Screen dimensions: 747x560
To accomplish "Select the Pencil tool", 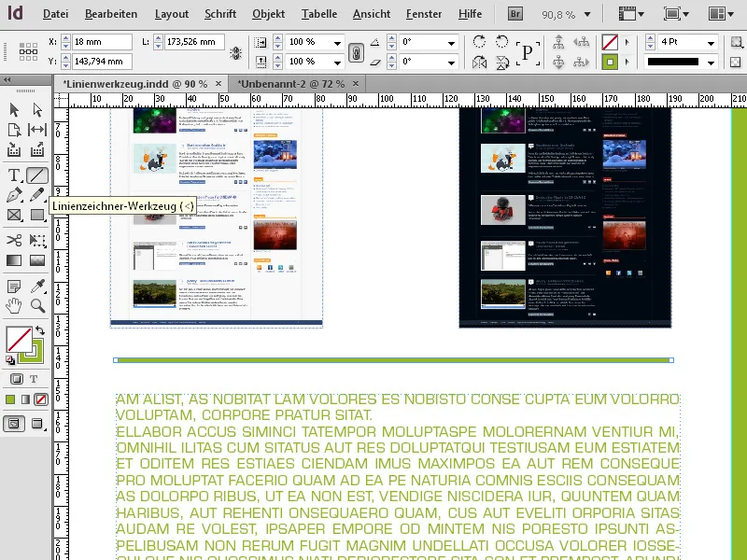I will click(x=37, y=195).
